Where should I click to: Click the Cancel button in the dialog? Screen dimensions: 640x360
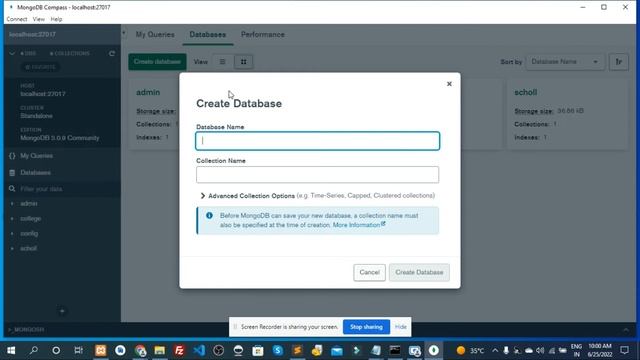(369, 272)
